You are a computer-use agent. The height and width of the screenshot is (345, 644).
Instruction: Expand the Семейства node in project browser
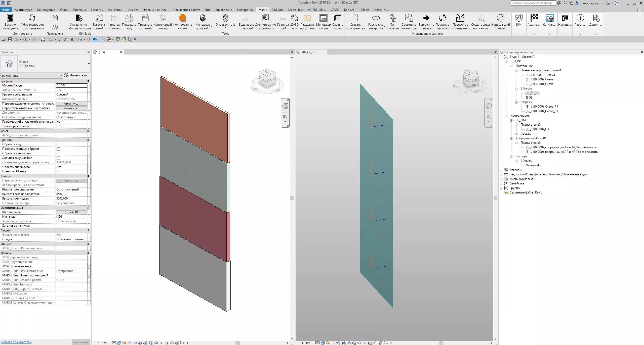tap(501, 184)
